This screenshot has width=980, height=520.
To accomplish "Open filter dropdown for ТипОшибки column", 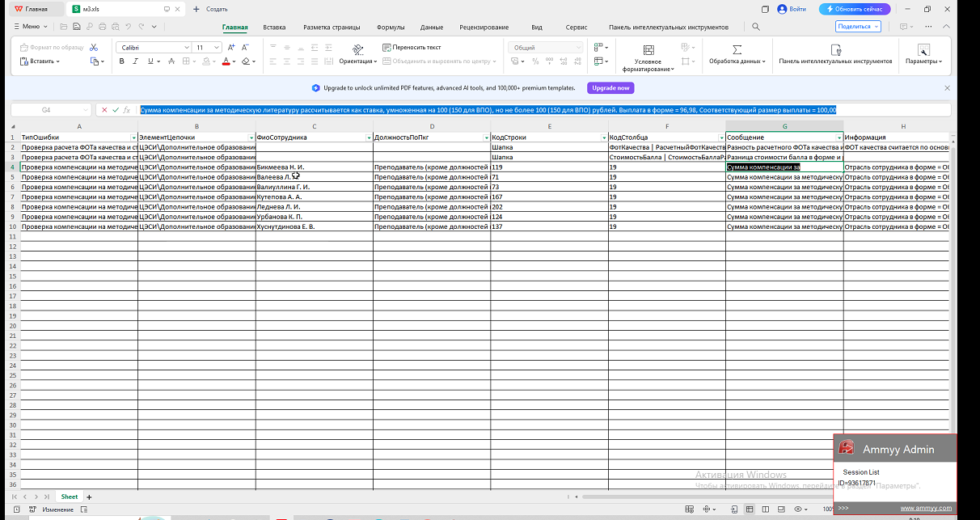I will [x=133, y=137].
